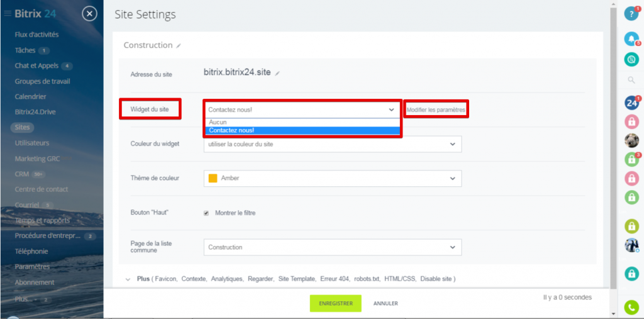644x319 pixels.
Task: Open Paramètres in left menu
Action: 32,267
